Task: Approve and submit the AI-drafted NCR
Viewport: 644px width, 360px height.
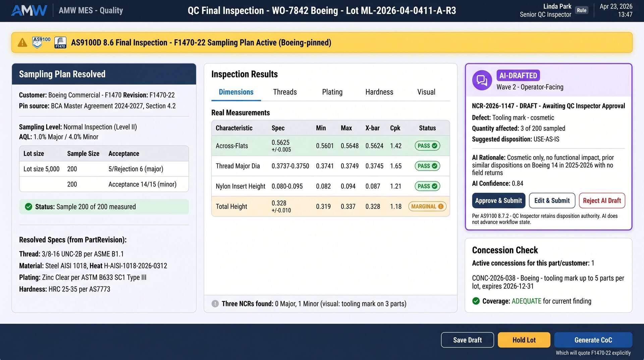Action: (x=498, y=200)
